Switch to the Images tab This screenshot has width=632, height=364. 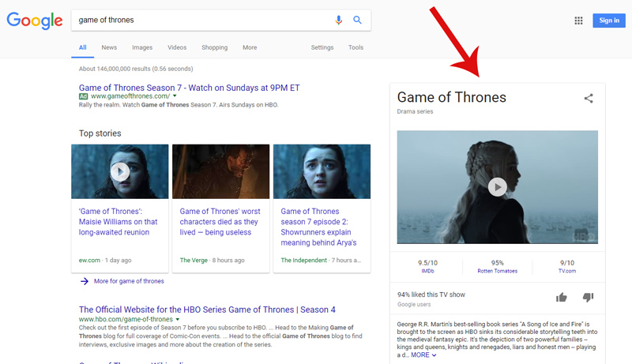click(x=142, y=47)
